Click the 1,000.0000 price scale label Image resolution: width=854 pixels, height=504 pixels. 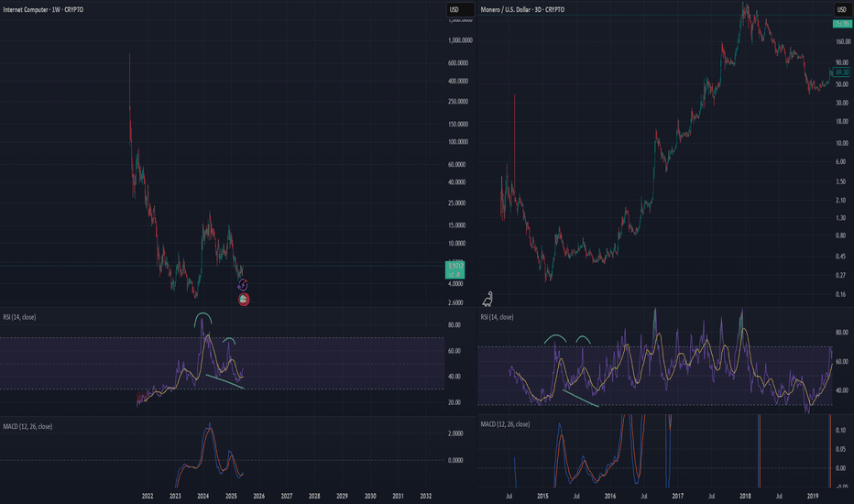pyautogui.click(x=460, y=40)
